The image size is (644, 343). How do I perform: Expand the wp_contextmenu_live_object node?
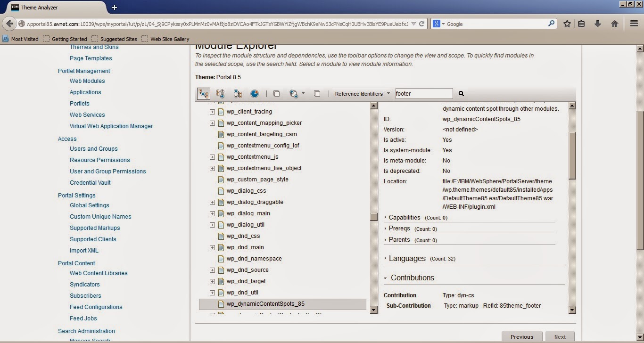point(212,168)
